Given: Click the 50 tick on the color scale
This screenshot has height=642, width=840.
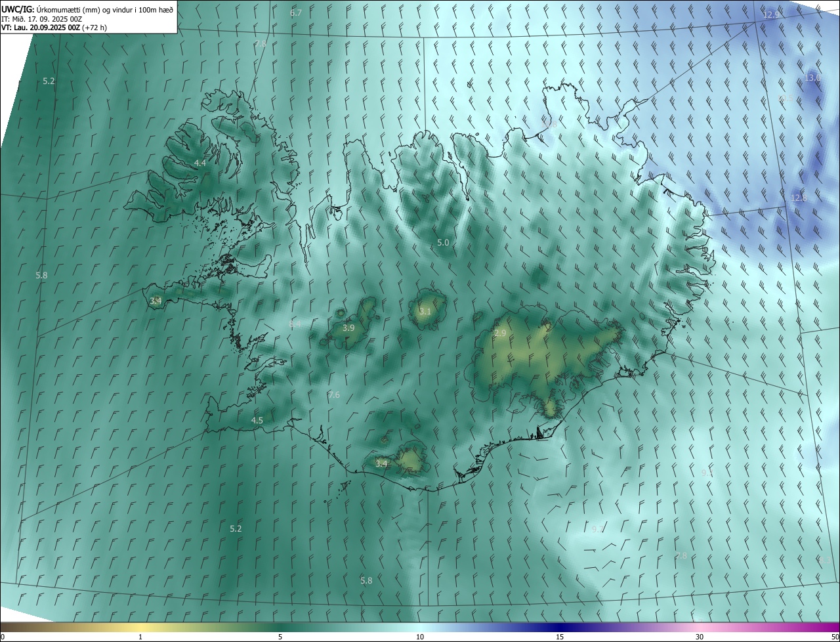Looking at the screenshot, I should pos(835,637).
